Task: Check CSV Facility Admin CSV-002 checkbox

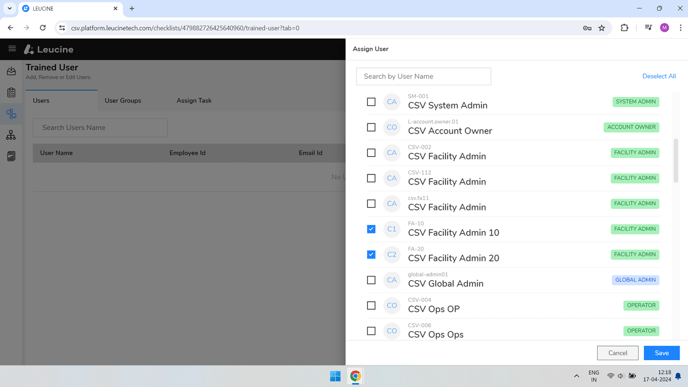Action: pos(371,153)
